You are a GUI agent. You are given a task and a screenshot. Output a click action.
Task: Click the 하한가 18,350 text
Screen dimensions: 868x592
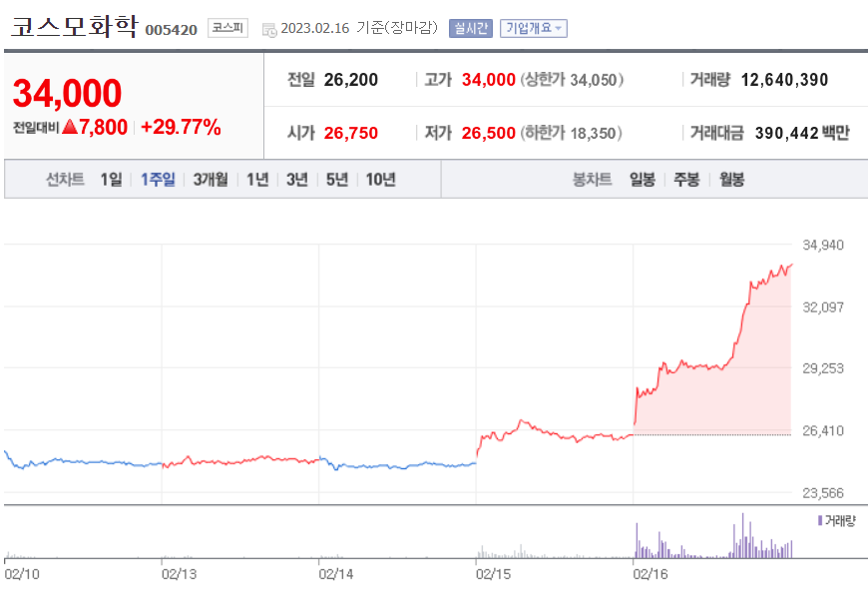pyautogui.click(x=571, y=133)
